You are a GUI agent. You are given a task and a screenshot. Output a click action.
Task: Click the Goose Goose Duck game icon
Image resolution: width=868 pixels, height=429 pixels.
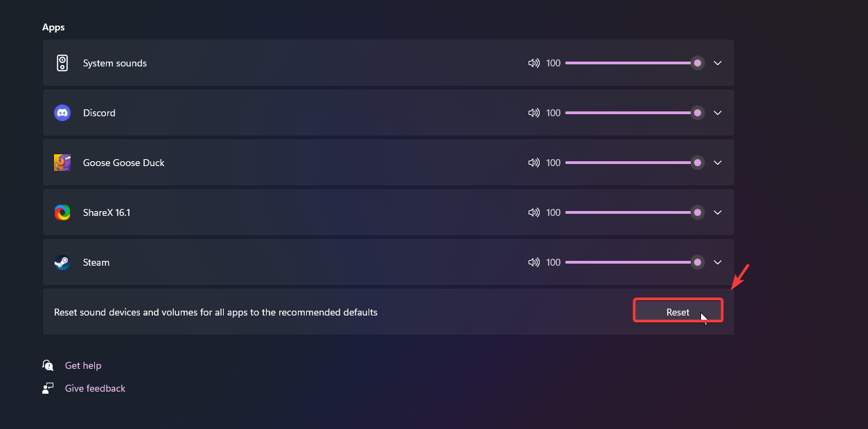(x=62, y=163)
